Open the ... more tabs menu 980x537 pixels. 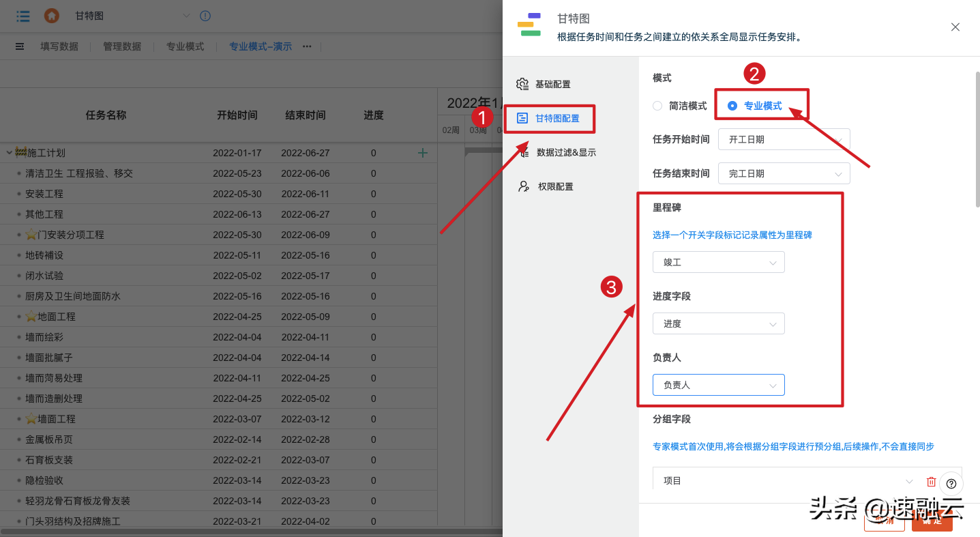click(306, 46)
